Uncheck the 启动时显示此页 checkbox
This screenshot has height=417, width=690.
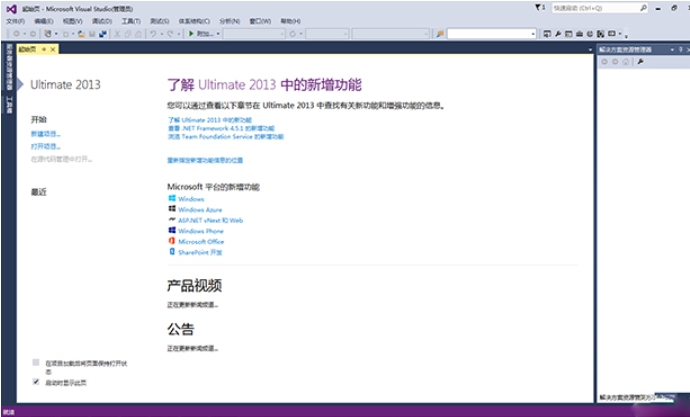pyautogui.click(x=36, y=382)
